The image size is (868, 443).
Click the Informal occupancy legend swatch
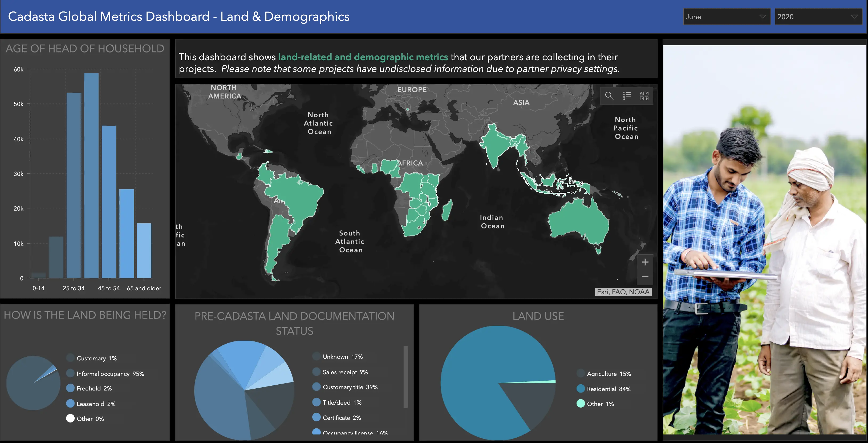point(70,373)
